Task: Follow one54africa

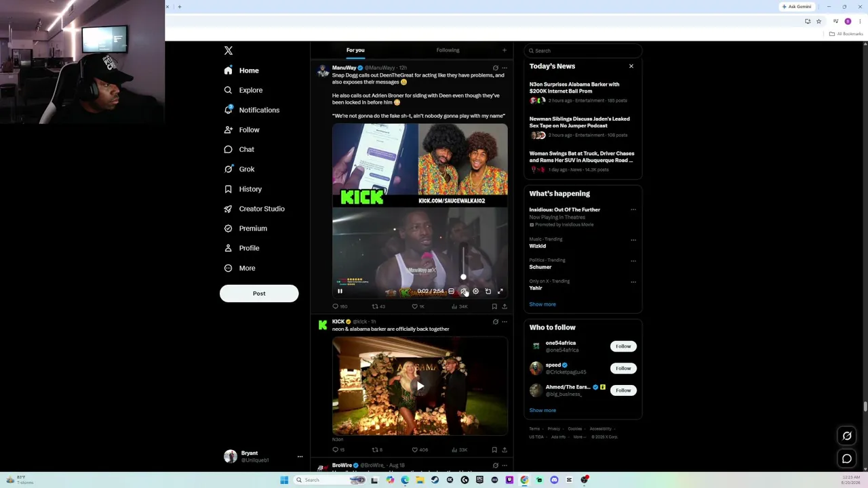Action: (x=623, y=346)
